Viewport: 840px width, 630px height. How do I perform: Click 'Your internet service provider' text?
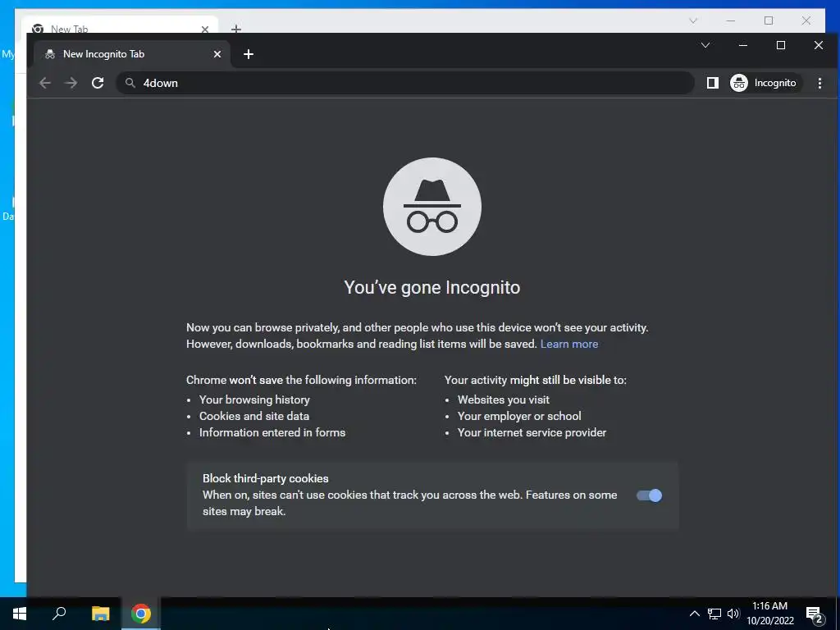[532, 432]
